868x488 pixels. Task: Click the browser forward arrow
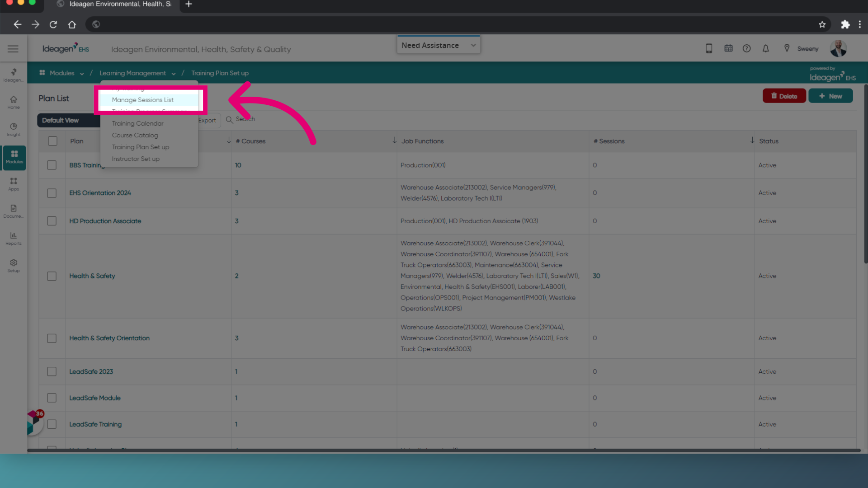tap(35, 24)
